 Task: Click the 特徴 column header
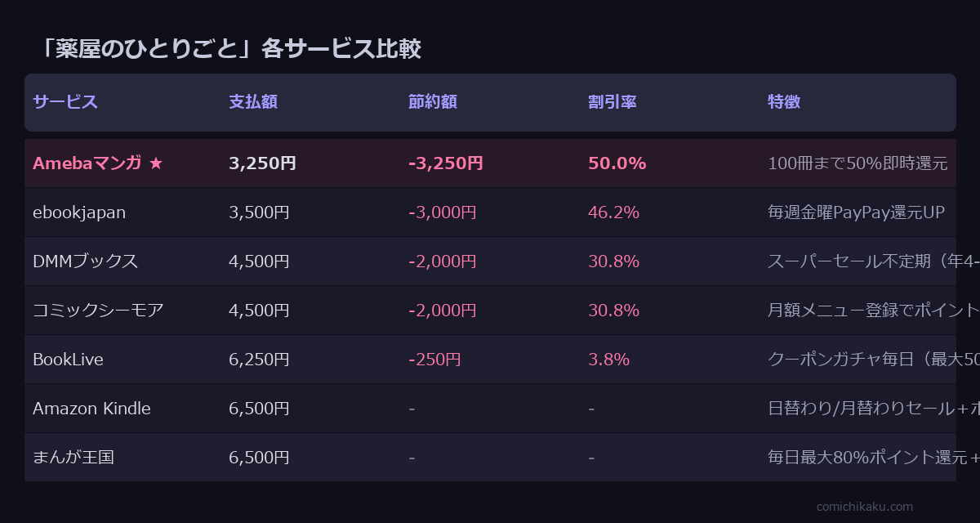(784, 102)
